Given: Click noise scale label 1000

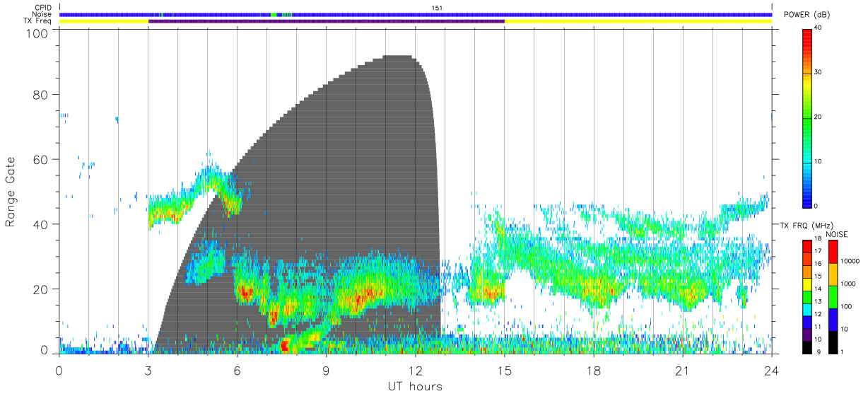Looking at the screenshot, I should tap(847, 284).
